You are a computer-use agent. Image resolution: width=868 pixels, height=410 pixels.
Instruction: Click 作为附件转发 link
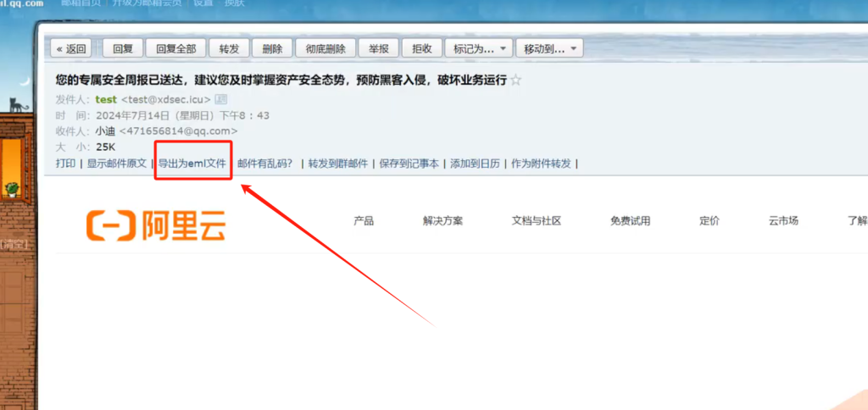[x=541, y=163]
